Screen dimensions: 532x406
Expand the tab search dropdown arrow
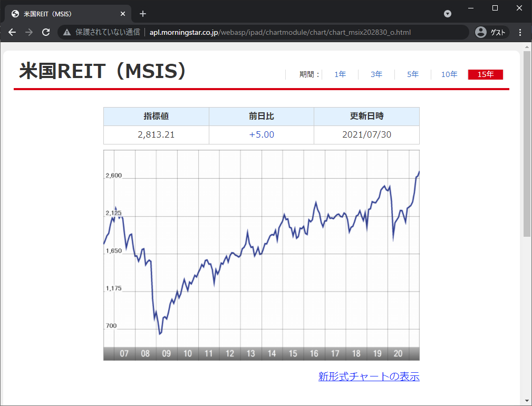pos(448,14)
